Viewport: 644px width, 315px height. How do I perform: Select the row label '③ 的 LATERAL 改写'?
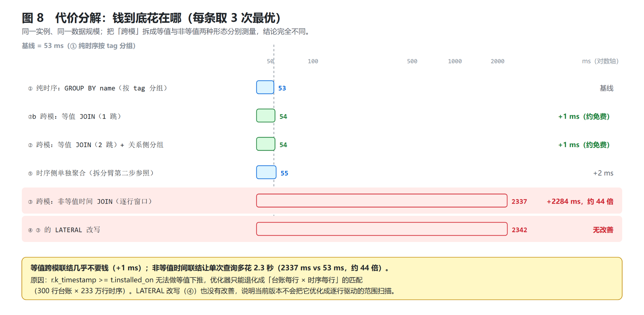coord(64,230)
